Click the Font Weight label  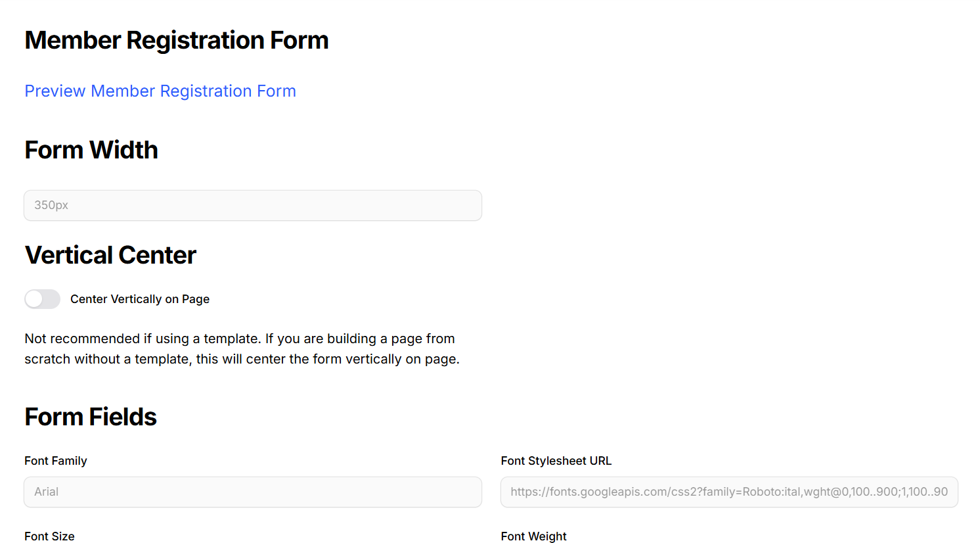pos(533,536)
